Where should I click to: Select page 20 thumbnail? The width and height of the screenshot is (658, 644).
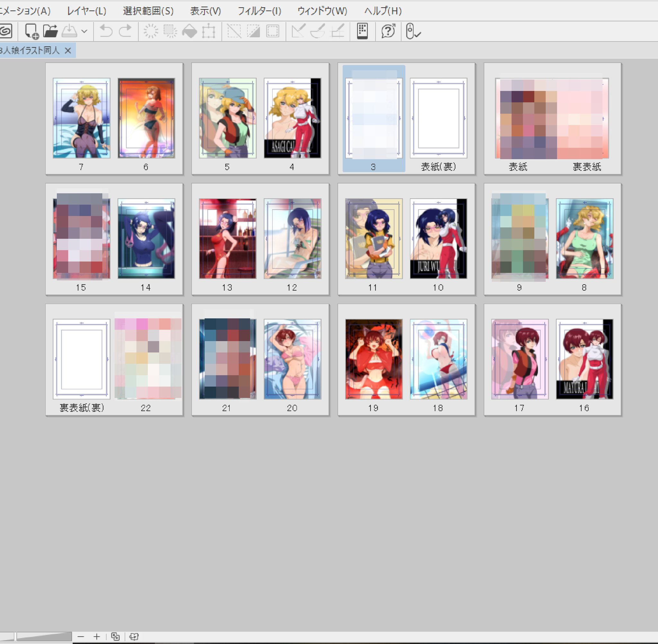[292, 359]
